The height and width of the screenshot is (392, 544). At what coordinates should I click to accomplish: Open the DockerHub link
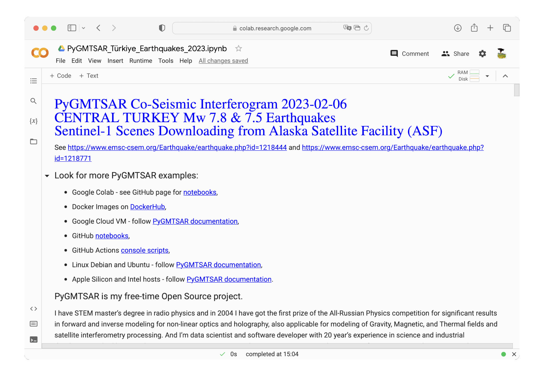tap(147, 207)
